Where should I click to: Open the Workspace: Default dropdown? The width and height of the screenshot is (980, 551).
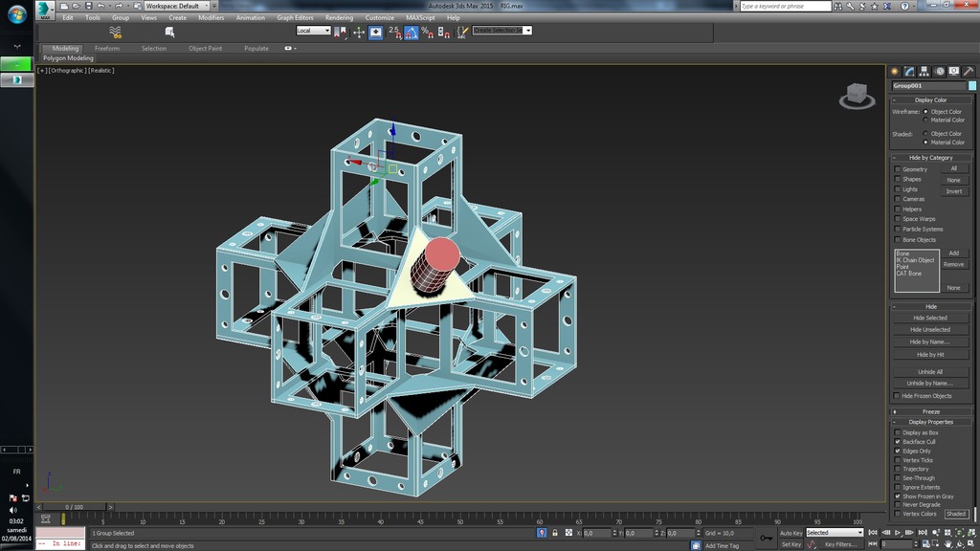point(177,6)
